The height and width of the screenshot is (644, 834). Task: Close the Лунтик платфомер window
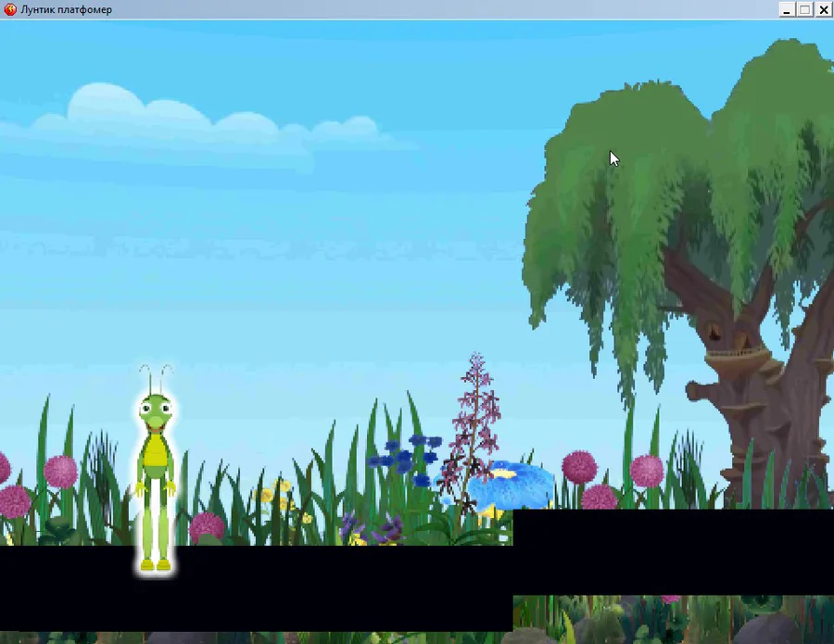824,9
